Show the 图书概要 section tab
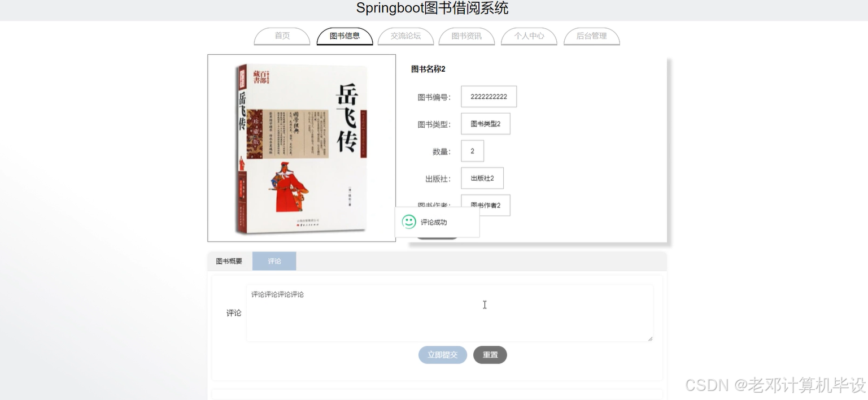 coord(229,261)
